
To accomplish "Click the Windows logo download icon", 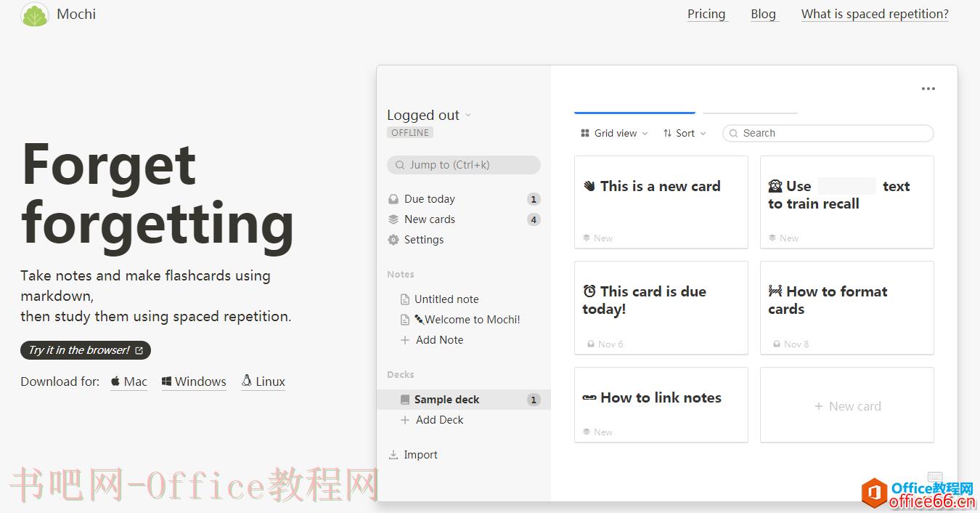I will coord(166,381).
